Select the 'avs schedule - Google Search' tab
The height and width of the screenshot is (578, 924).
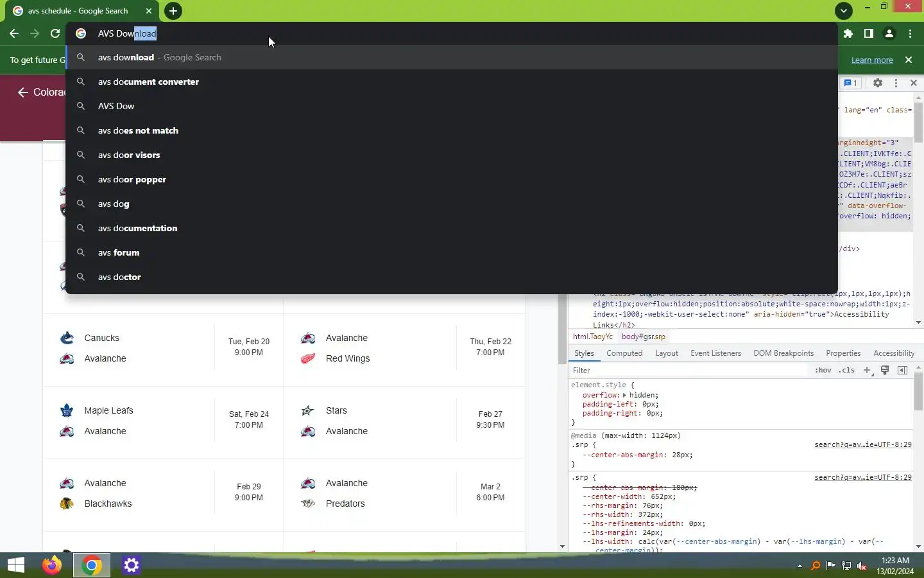tap(78, 11)
